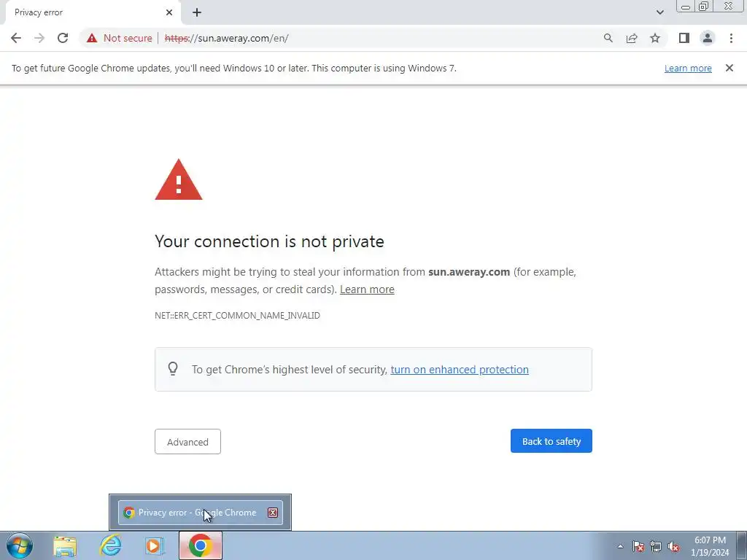Image resolution: width=747 pixels, height=560 pixels.
Task: Click the forward navigation arrow
Action: (x=39, y=38)
